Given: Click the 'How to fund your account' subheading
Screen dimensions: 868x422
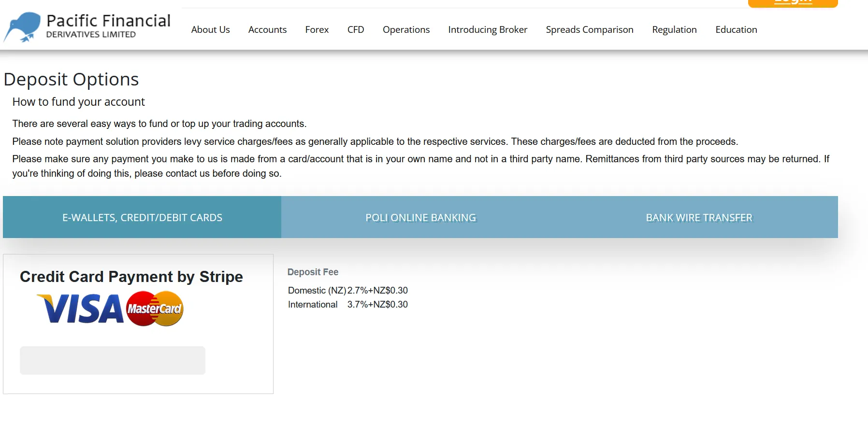Looking at the screenshot, I should pos(78,102).
